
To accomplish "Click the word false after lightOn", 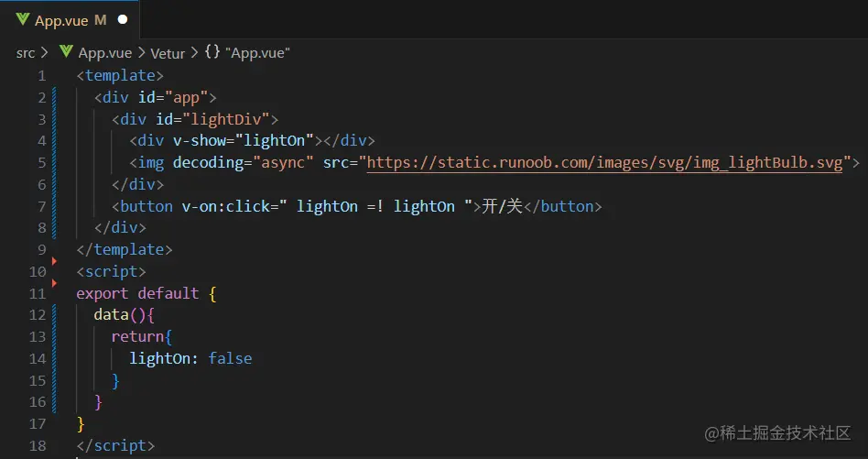I will pyautogui.click(x=230, y=358).
